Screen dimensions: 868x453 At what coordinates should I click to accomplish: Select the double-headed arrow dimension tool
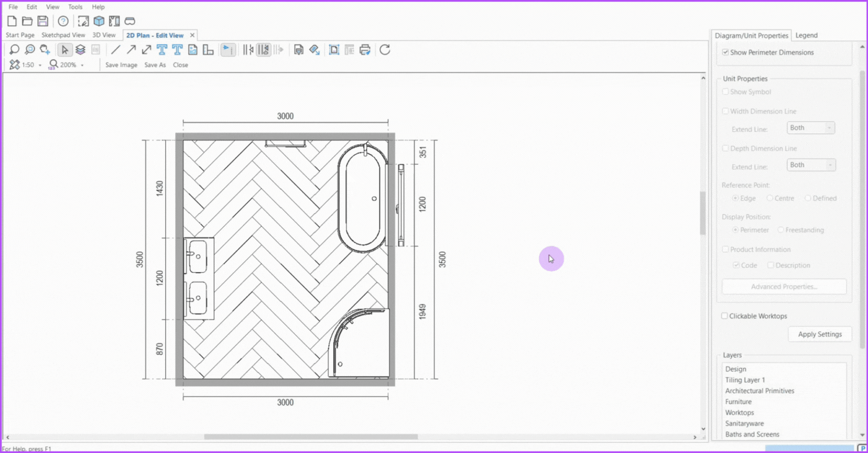pos(146,50)
